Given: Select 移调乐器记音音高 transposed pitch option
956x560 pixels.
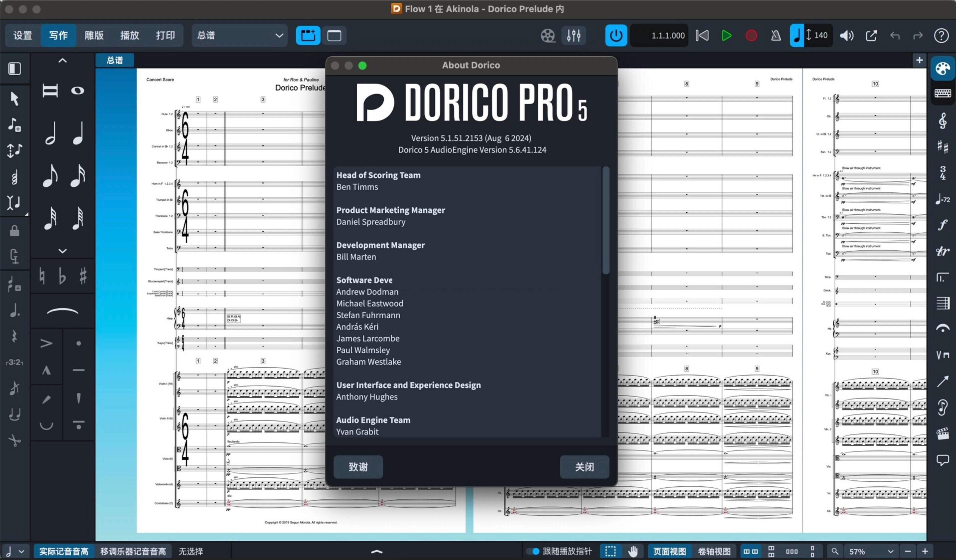Looking at the screenshot, I should (133, 551).
